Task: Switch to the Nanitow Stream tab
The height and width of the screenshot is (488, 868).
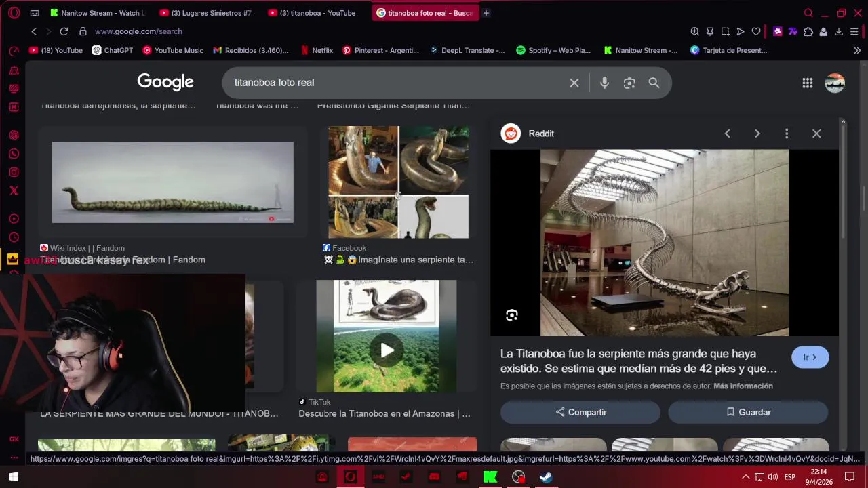Action: click(99, 13)
